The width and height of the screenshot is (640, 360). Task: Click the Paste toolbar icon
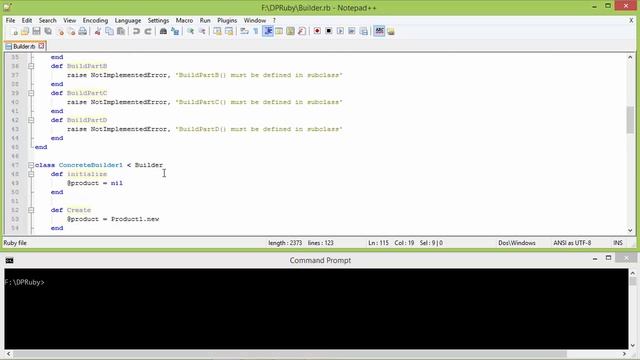[121, 31]
